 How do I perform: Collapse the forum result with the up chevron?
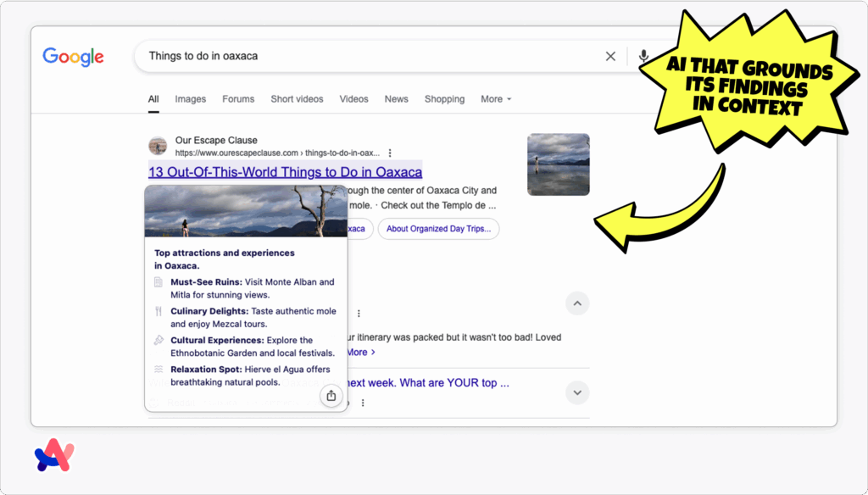577,303
